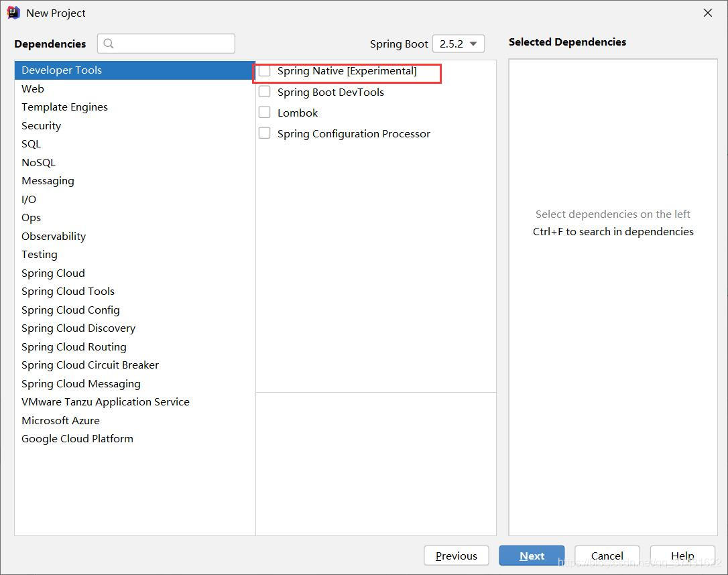The image size is (728, 575).
Task: Check the Spring Boot DevTools box
Action: [x=265, y=91]
